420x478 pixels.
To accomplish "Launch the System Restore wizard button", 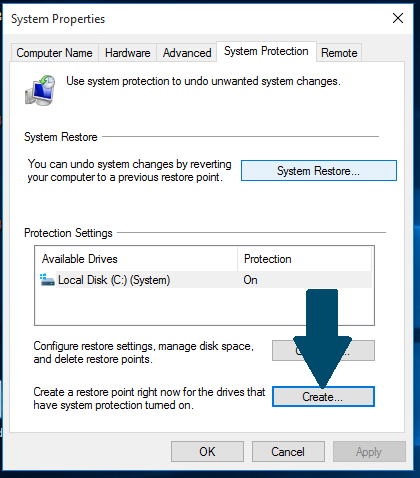I will click(x=319, y=171).
